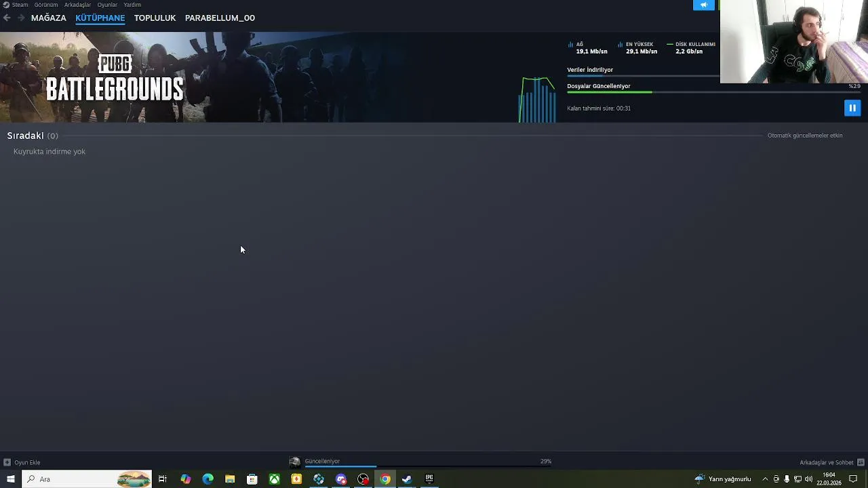Viewport: 868px width, 488px height.
Task: Click the blue announcements megaphone button
Action: (x=703, y=5)
